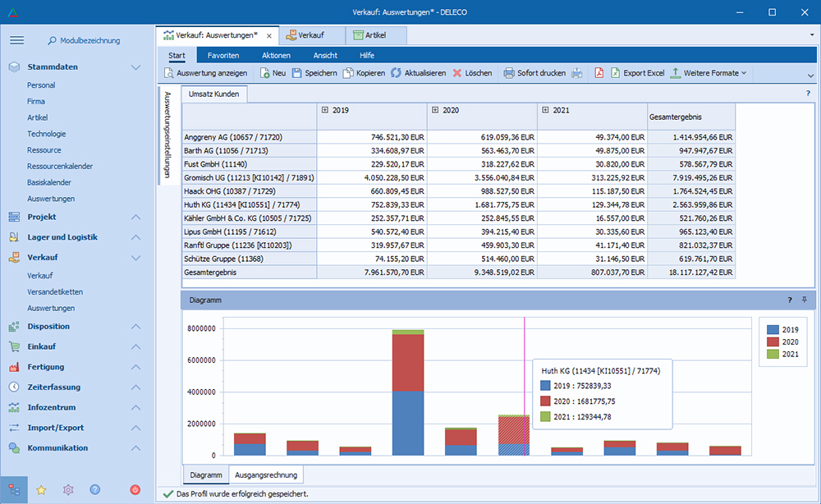
Task: Open Ressourcenkalender under Stammdaten
Action: [60, 167]
